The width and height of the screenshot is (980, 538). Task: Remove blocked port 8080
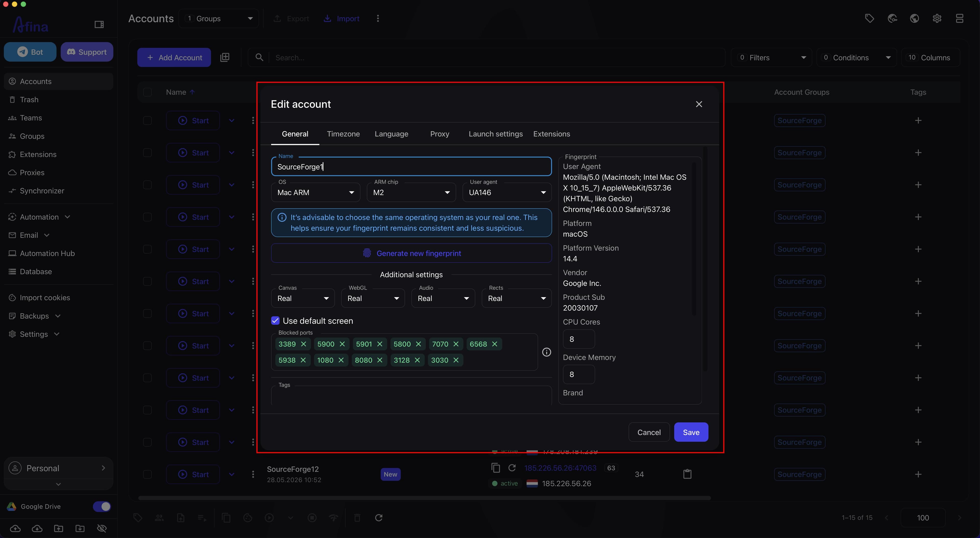point(380,360)
